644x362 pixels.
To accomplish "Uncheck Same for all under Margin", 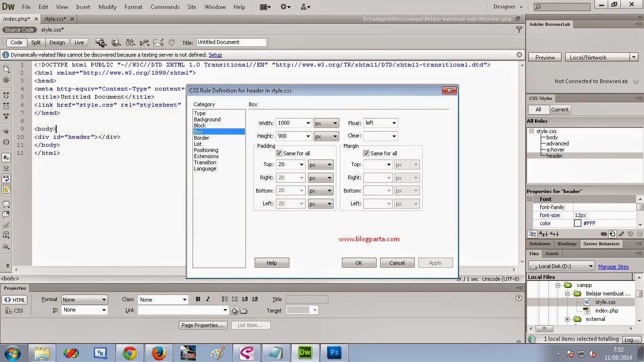I will (366, 153).
